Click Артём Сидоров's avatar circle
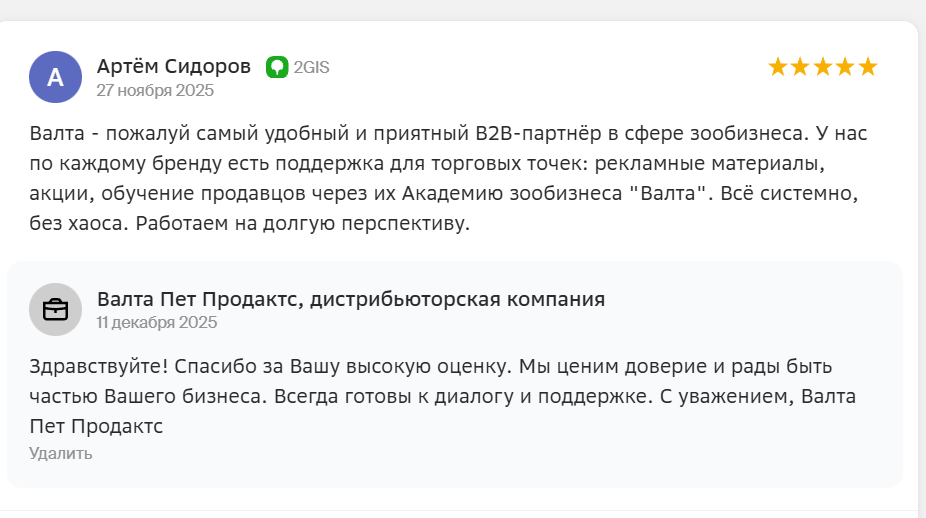926x518 pixels. click(x=55, y=77)
